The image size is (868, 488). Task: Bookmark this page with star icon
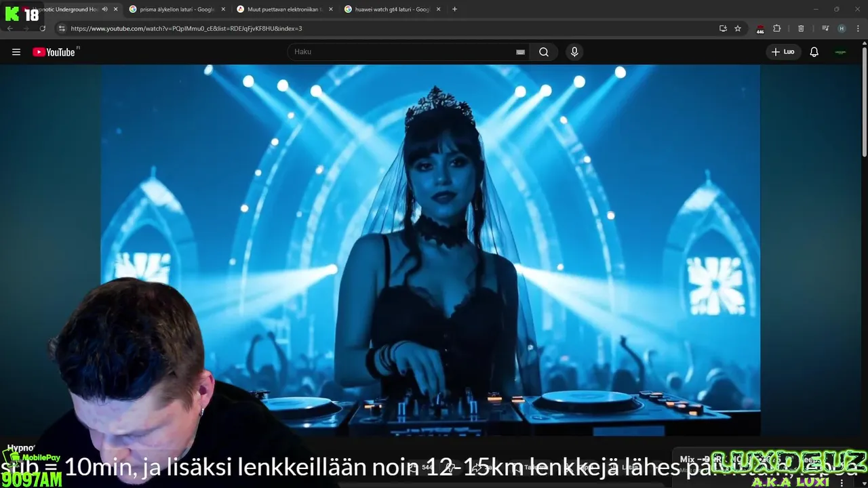(738, 28)
